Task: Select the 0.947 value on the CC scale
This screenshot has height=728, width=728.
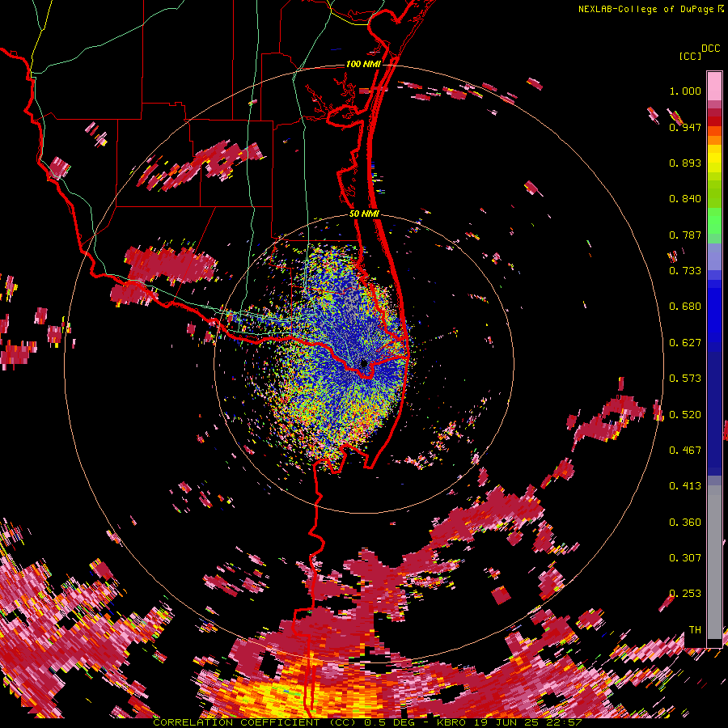Action: [x=685, y=127]
